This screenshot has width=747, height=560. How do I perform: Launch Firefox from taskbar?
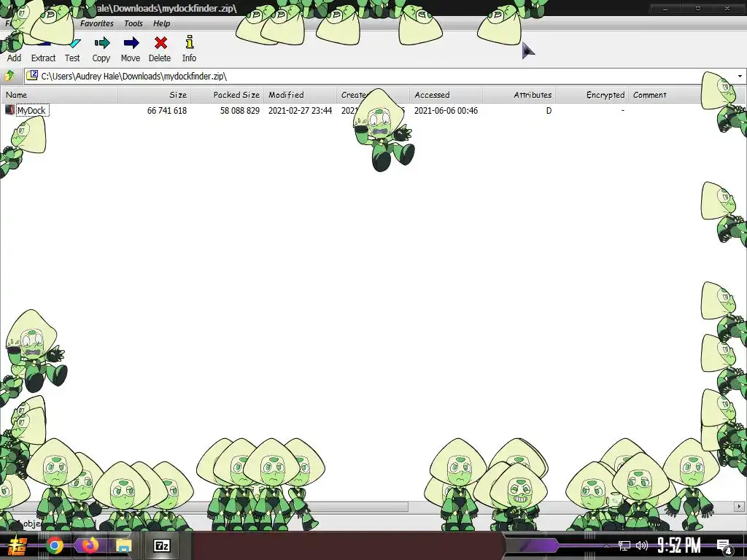(89, 545)
